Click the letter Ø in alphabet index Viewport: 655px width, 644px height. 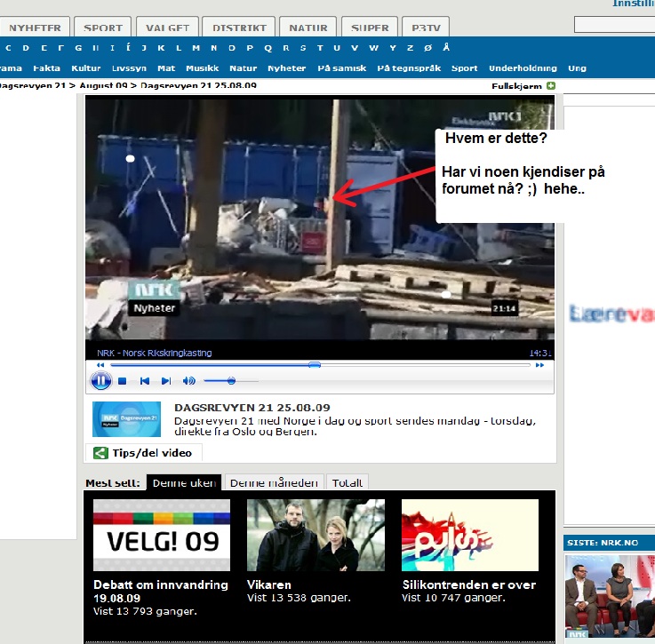[x=427, y=48]
